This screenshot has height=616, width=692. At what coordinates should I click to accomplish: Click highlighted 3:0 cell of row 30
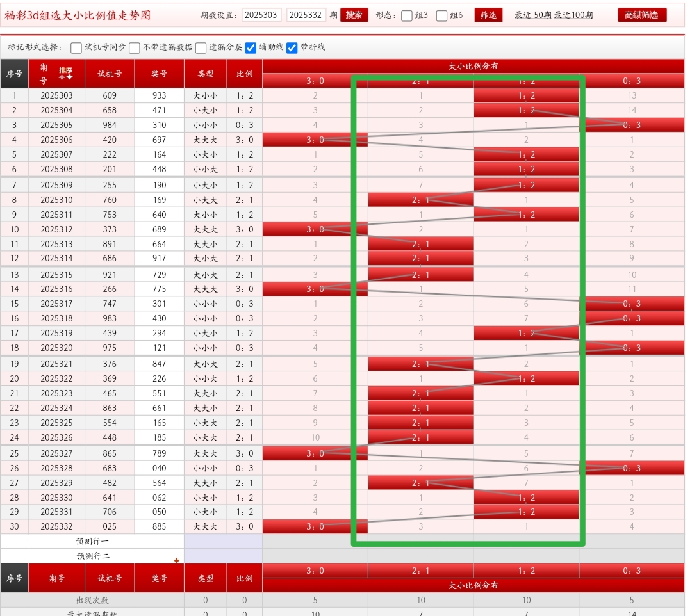click(x=315, y=526)
